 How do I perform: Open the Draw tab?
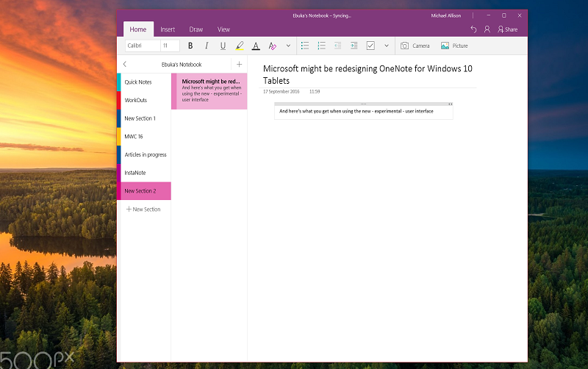[196, 29]
